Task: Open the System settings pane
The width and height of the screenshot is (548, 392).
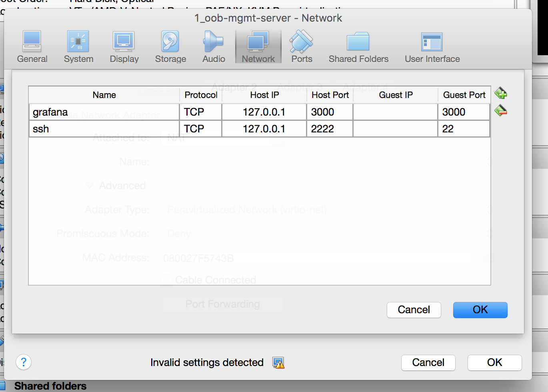Action: pos(78,47)
